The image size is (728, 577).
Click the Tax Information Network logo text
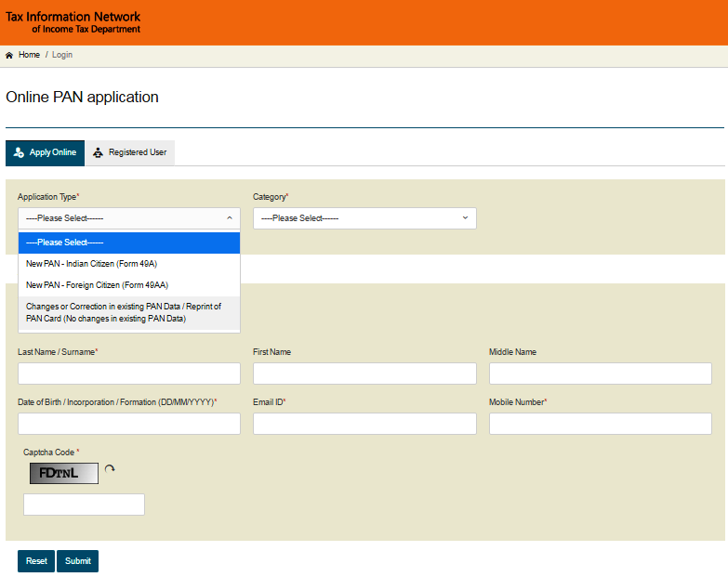[73, 22]
